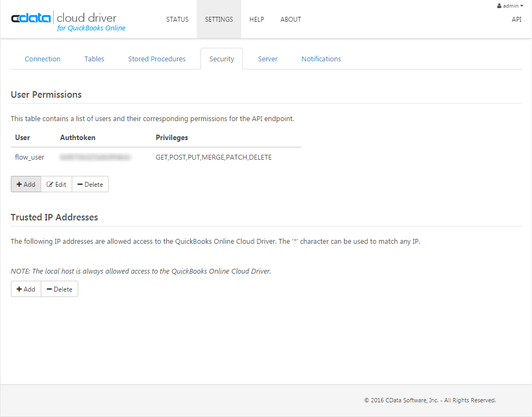Click the CData logo
This screenshot has width=532, height=417.
click(x=31, y=18)
